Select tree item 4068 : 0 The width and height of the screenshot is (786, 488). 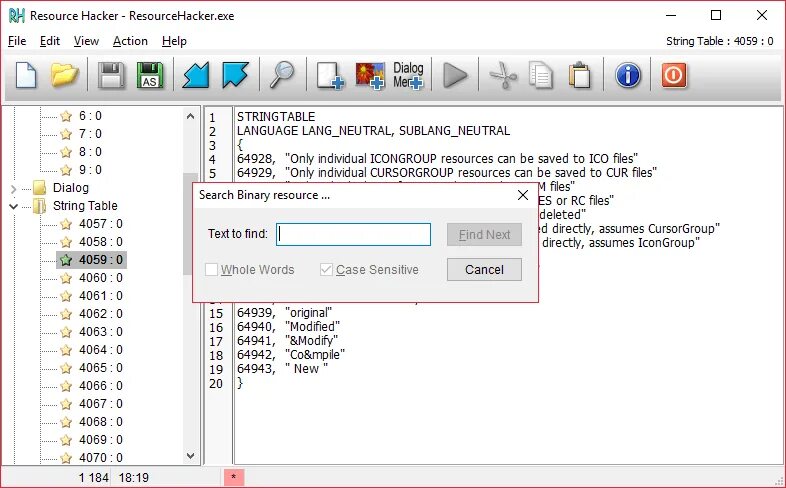(101, 422)
